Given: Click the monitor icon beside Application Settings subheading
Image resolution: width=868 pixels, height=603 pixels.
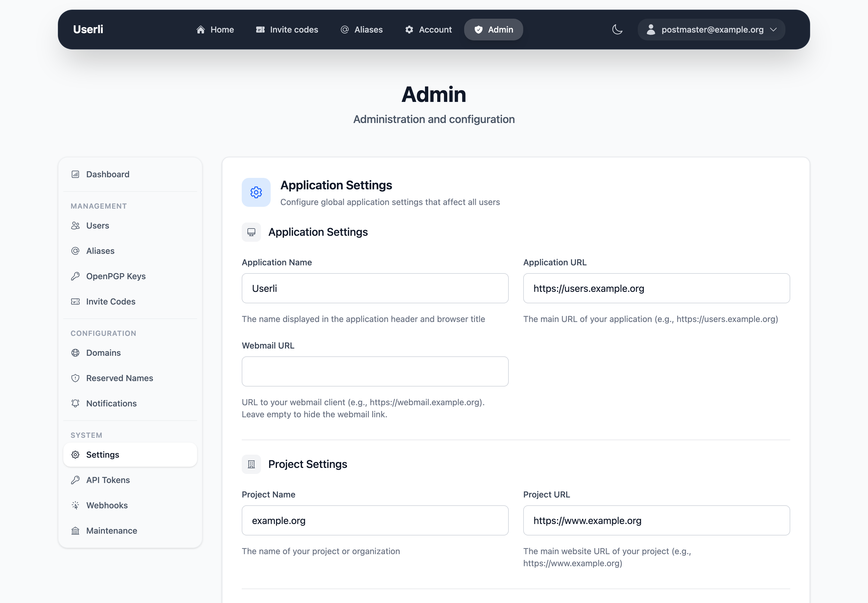Looking at the screenshot, I should pyautogui.click(x=251, y=232).
